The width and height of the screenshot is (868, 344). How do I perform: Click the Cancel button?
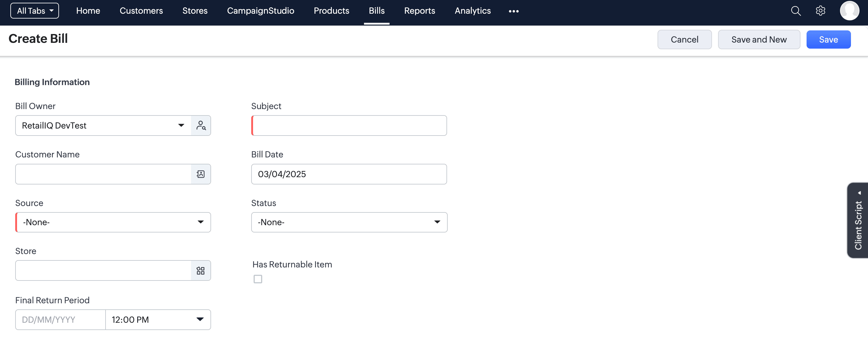[684, 40]
